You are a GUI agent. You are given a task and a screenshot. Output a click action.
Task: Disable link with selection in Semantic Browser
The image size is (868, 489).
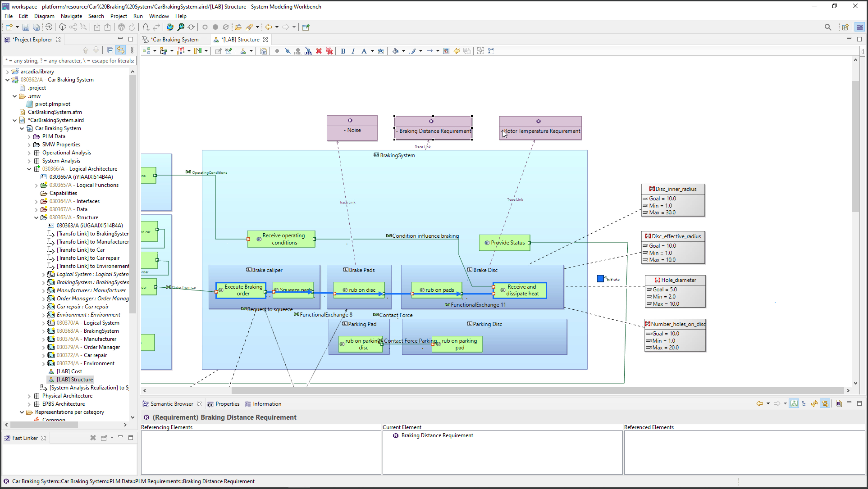tap(825, 403)
